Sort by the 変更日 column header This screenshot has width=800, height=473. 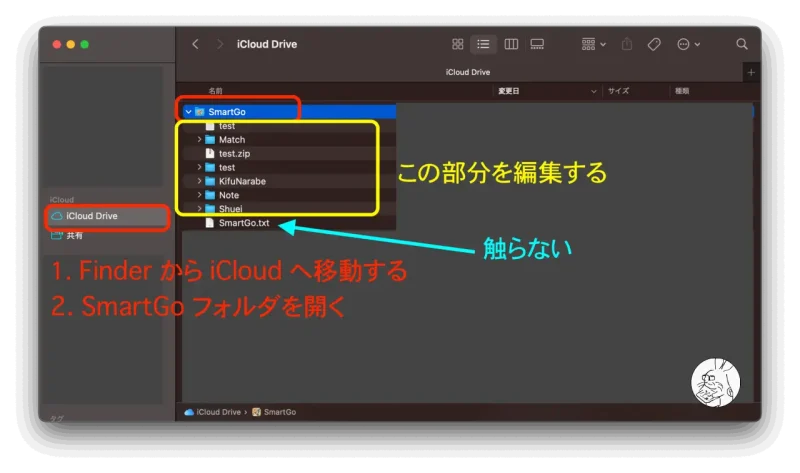click(509, 91)
